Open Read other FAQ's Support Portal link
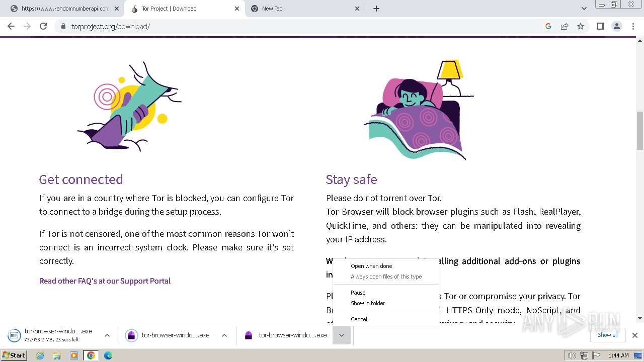The height and width of the screenshot is (362, 644). [x=105, y=281]
